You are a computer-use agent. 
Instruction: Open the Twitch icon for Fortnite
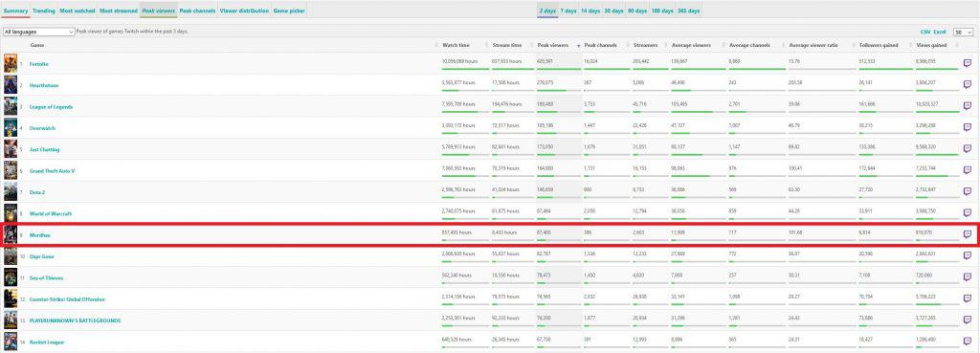click(967, 63)
